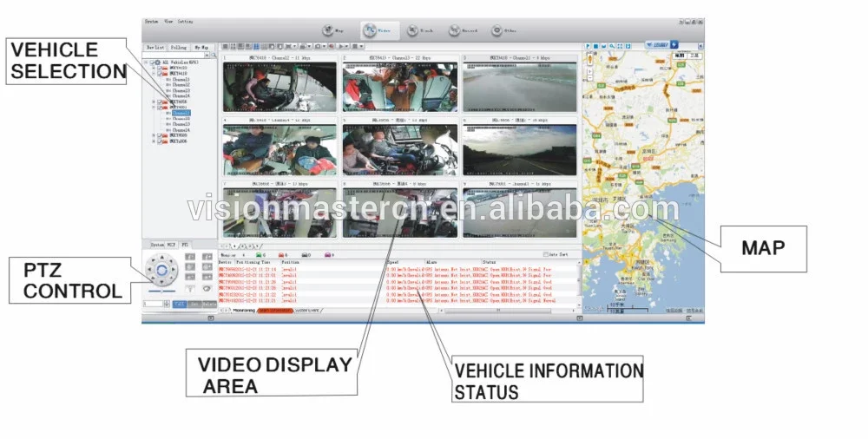
Task: Toggle checkbox of first vehicle under All Vehicles
Action: coord(160,68)
